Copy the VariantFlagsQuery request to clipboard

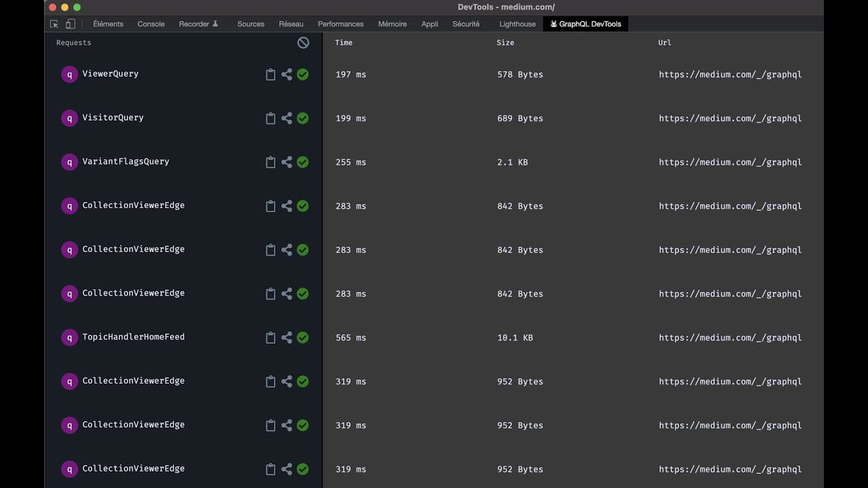click(271, 163)
